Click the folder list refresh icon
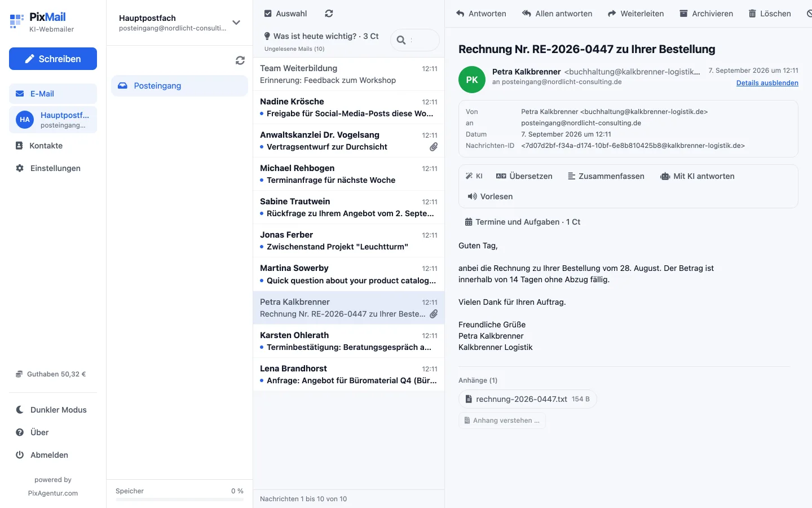The width and height of the screenshot is (812, 508). [x=240, y=60]
